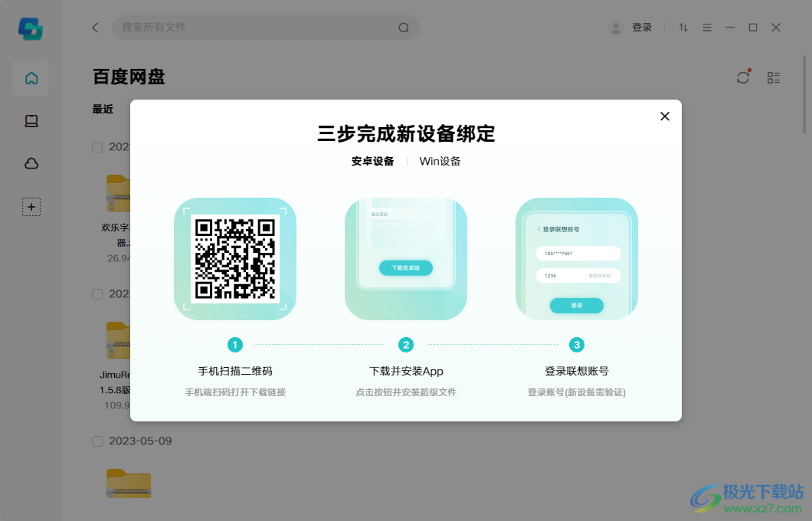Open the computer icon in sidebar
The width and height of the screenshot is (812, 521).
(31, 121)
